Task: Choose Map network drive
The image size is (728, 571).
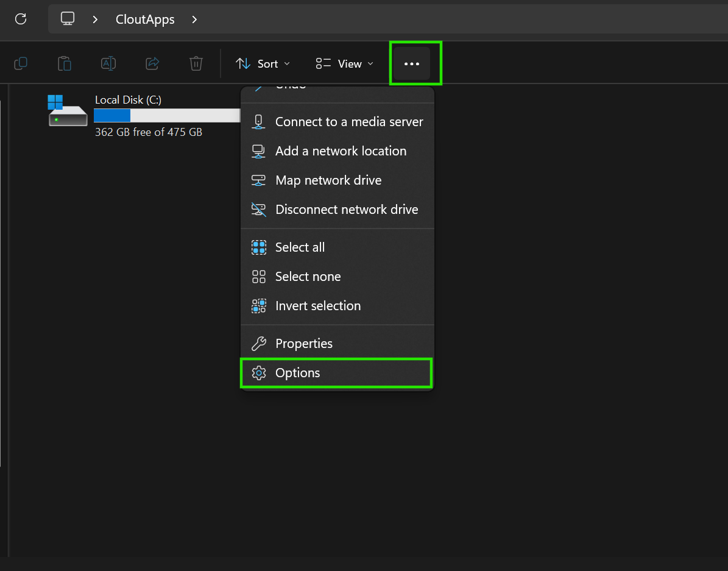Action: (x=328, y=180)
